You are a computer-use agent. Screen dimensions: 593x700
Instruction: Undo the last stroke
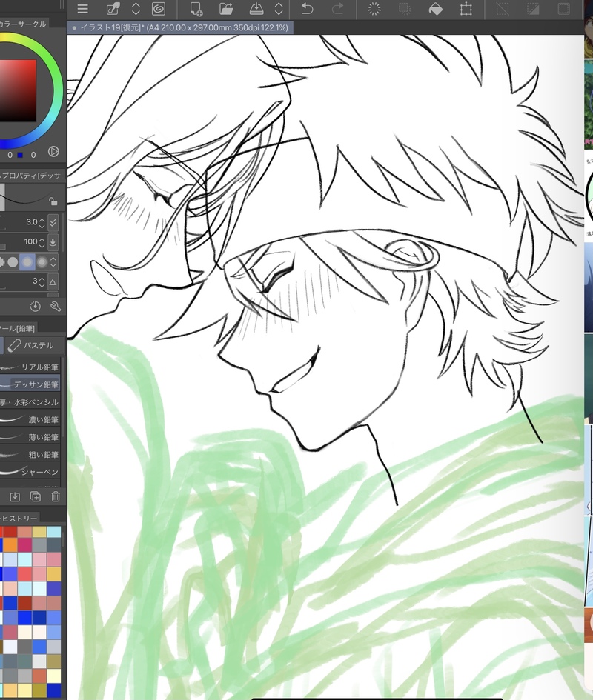coord(308,9)
